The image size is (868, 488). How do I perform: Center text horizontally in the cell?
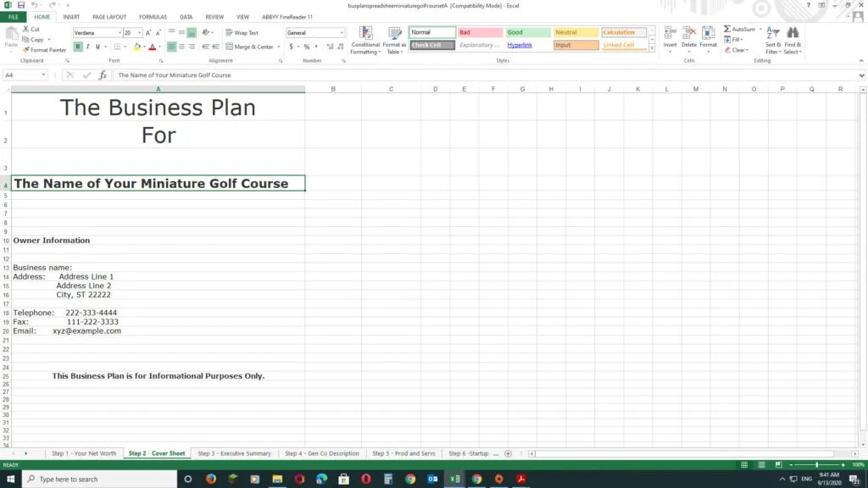point(181,47)
